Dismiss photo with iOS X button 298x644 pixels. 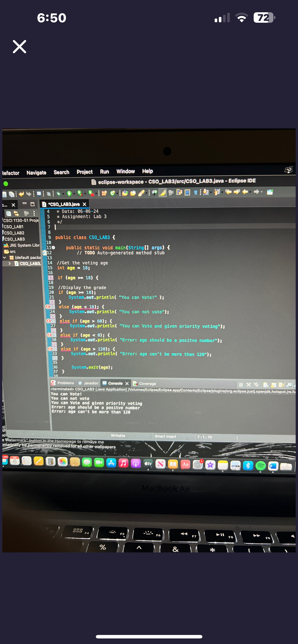point(19,47)
